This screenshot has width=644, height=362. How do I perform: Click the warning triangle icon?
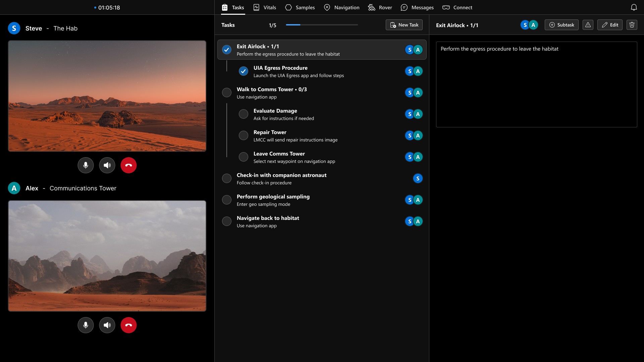[588, 25]
